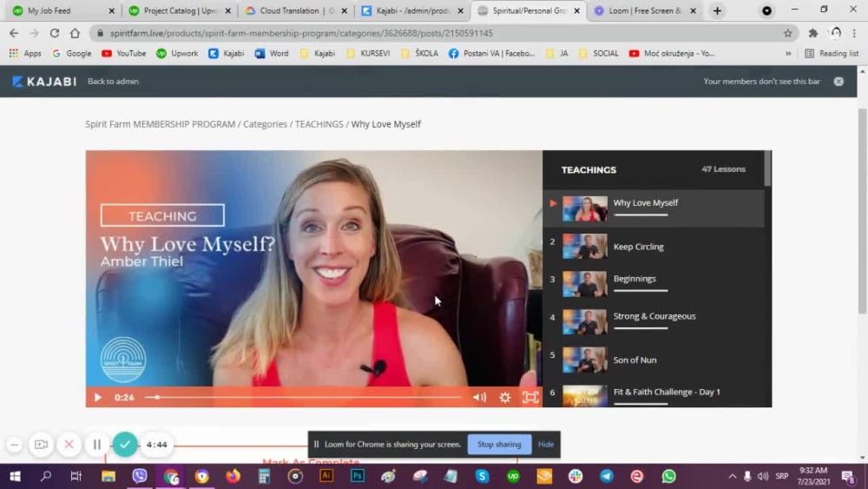Open Telegram from the taskbar
The image size is (868, 489).
point(606,476)
